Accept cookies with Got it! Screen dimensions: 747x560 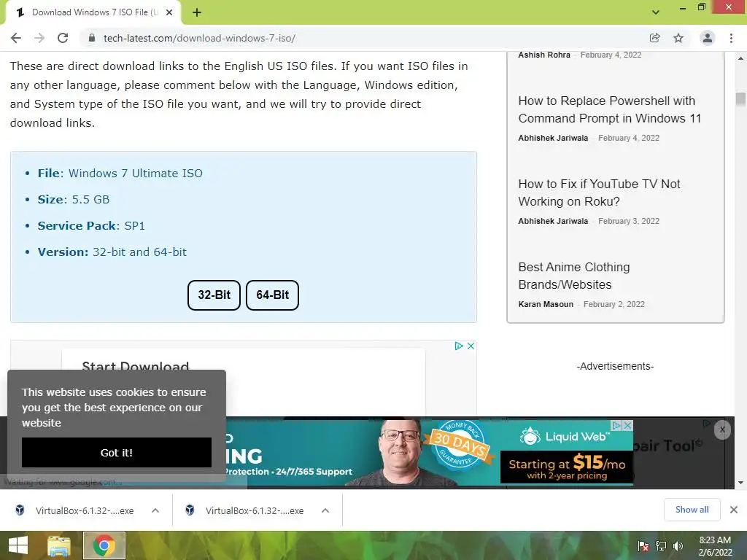(x=117, y=452)
